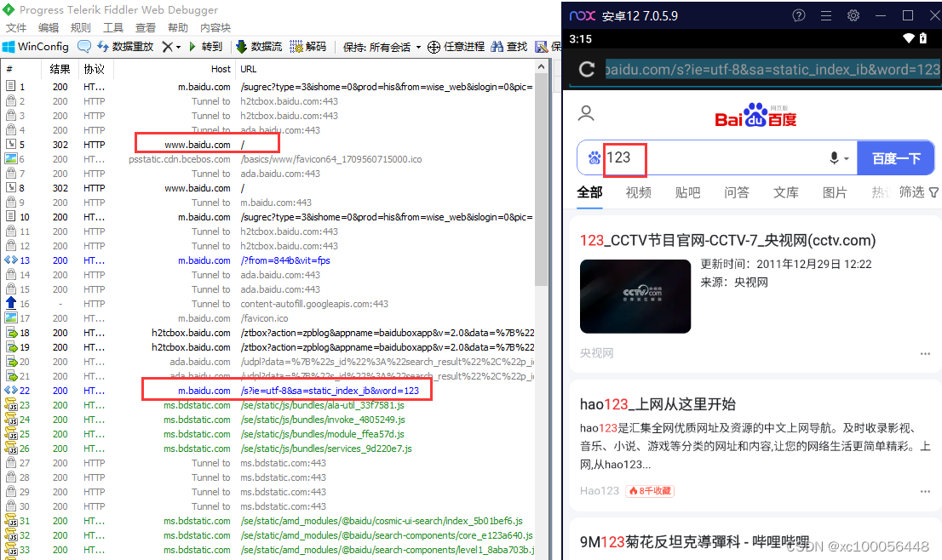Image resolution: width=942 pixels, height=560 pixels.
Task: Open the Baidu user profile icon
Action: coord(586,113)
